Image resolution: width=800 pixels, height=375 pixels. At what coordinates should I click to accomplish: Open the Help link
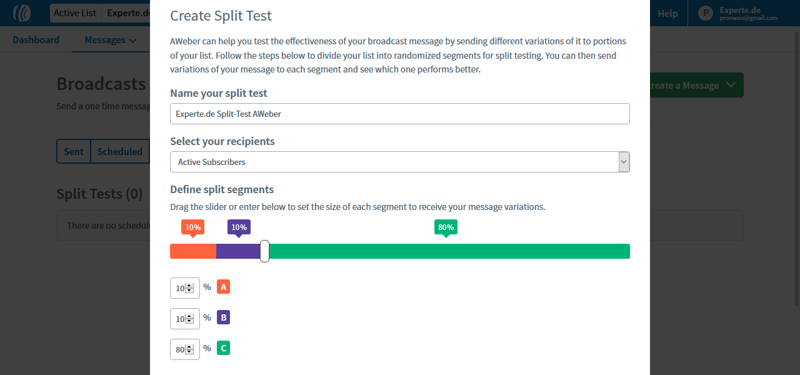(667, 13)
